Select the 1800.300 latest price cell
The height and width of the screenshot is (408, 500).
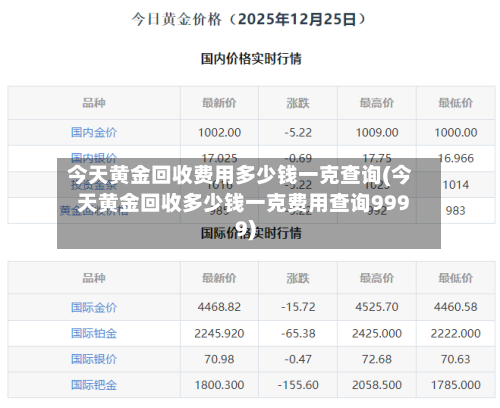(219, 385)
